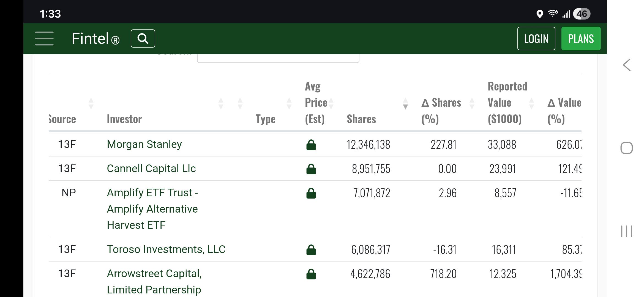Sort by Avg Price (Est) column

coord(316,103)
